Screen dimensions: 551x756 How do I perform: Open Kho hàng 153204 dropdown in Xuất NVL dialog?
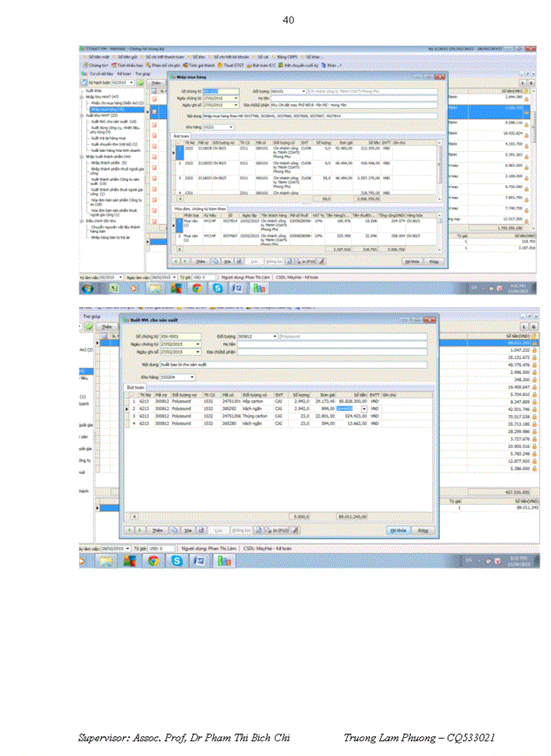pos(192,377)
